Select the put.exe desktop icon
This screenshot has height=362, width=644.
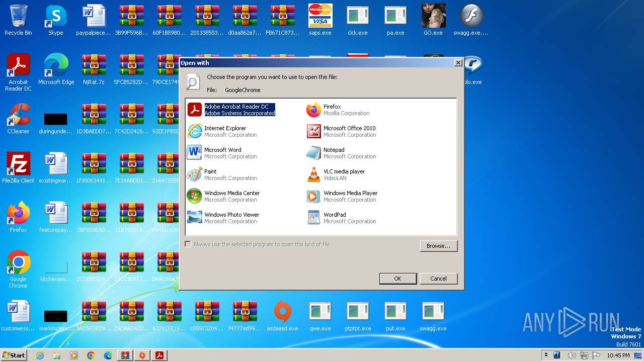tap(395, 316)
